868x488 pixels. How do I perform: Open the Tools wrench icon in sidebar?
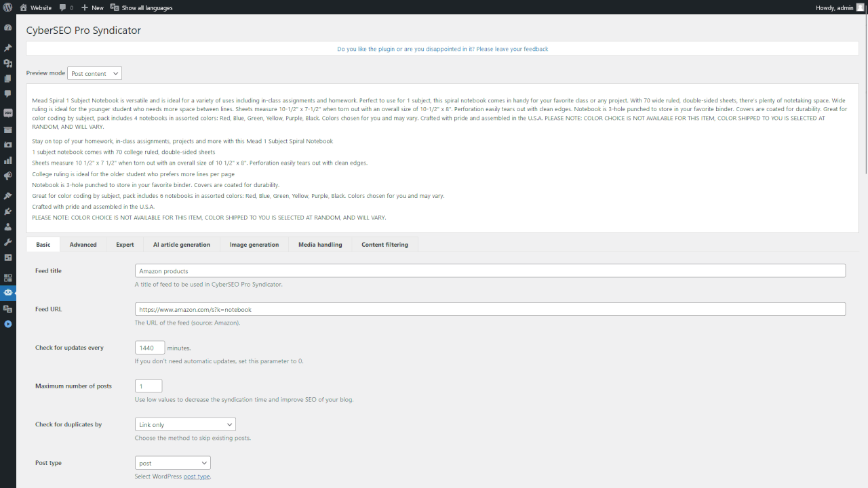[x=8, y=243]
